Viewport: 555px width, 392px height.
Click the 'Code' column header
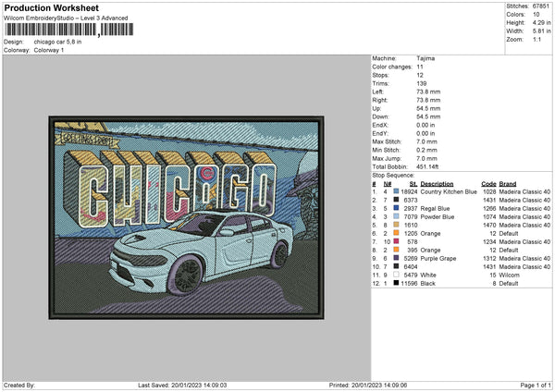tap(488, 184)
